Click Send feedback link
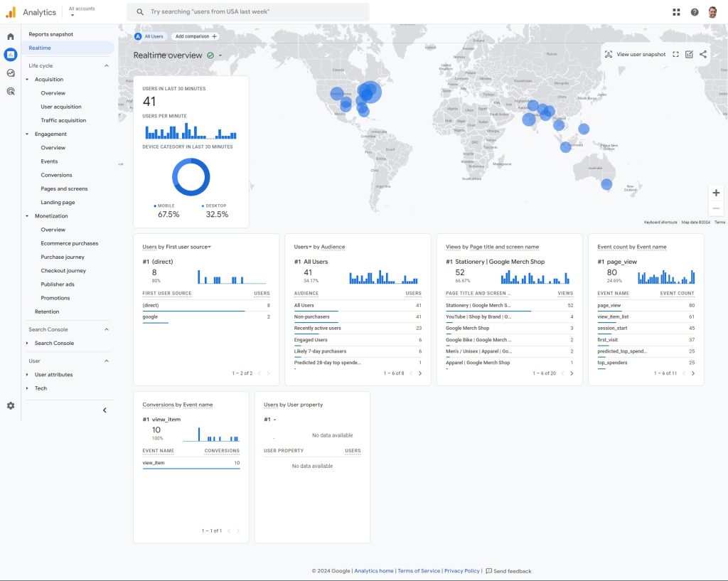This screenshot has width=728, height=581. (512, 571)
